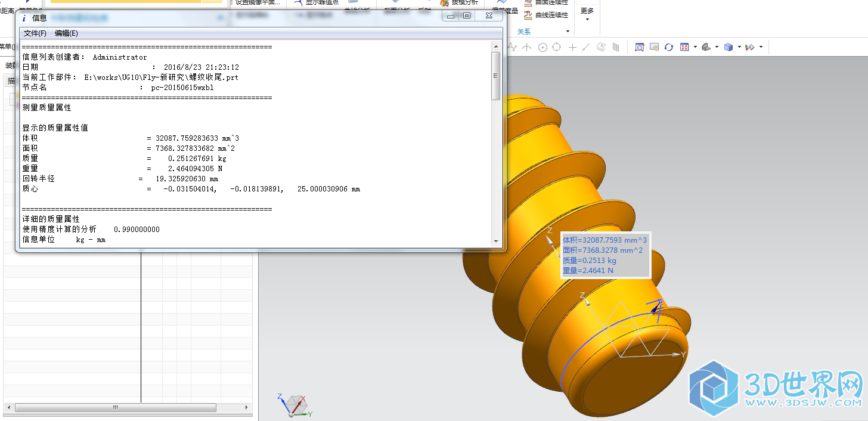Click the 回转半径 value line in info window
The height and width of the screenshot is (421, 868).
tap(120, 179)
